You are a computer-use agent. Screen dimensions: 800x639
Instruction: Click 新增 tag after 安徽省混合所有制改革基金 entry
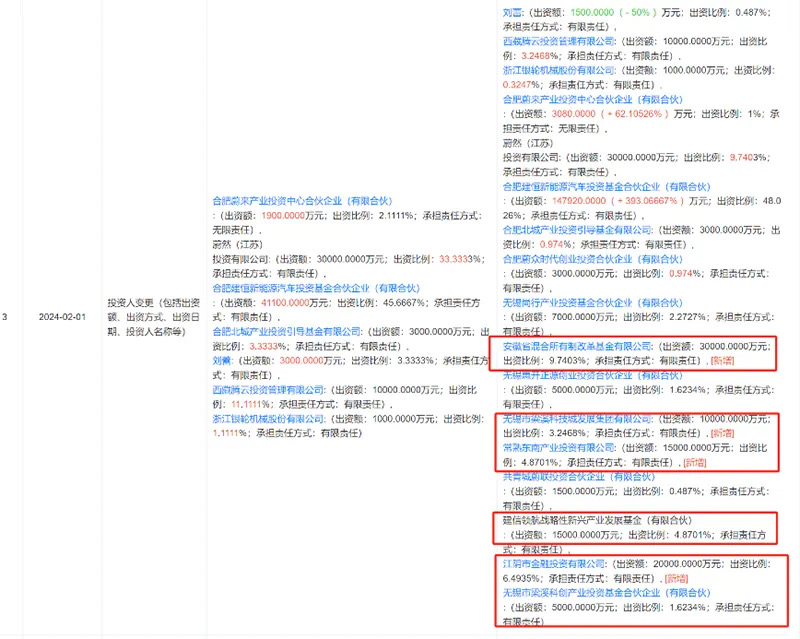tap(722, 361)
